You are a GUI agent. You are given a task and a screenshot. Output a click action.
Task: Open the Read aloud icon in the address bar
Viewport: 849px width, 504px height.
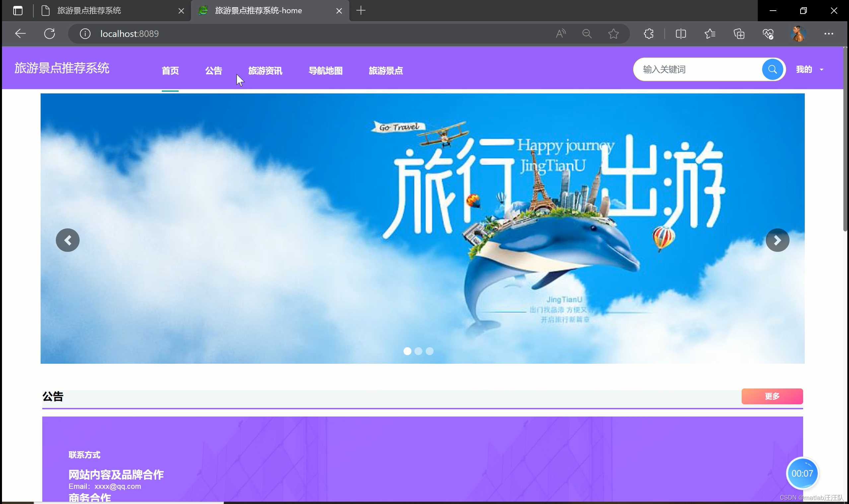561,34
